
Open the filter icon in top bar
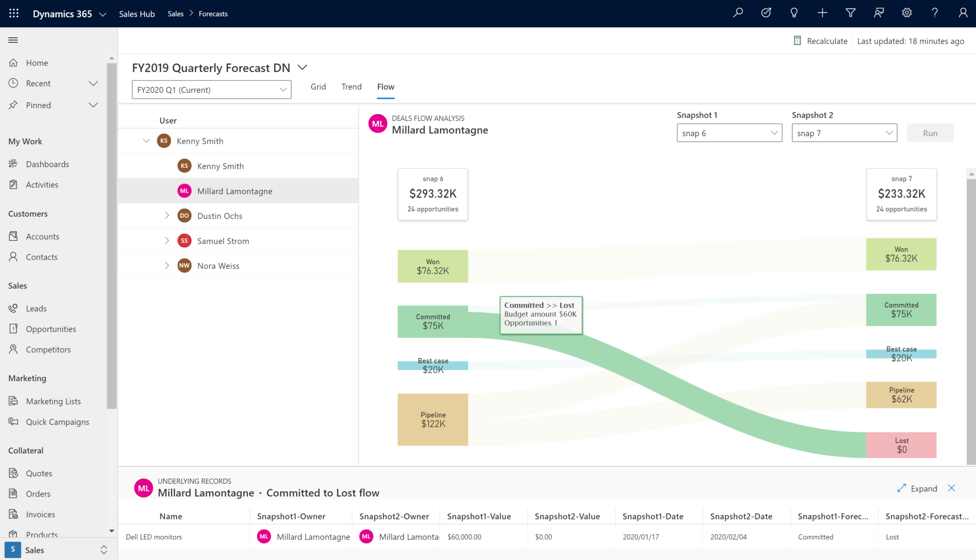(851, 13)
